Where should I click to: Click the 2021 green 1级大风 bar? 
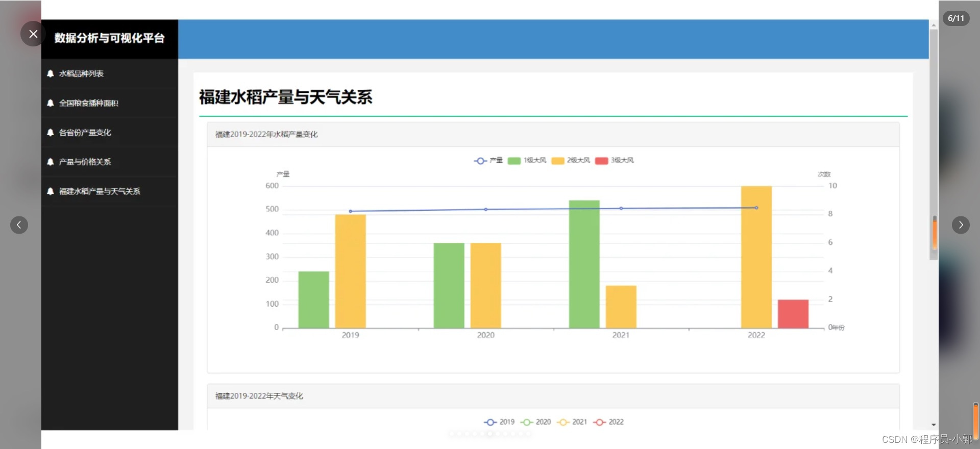tap(584, 264)
